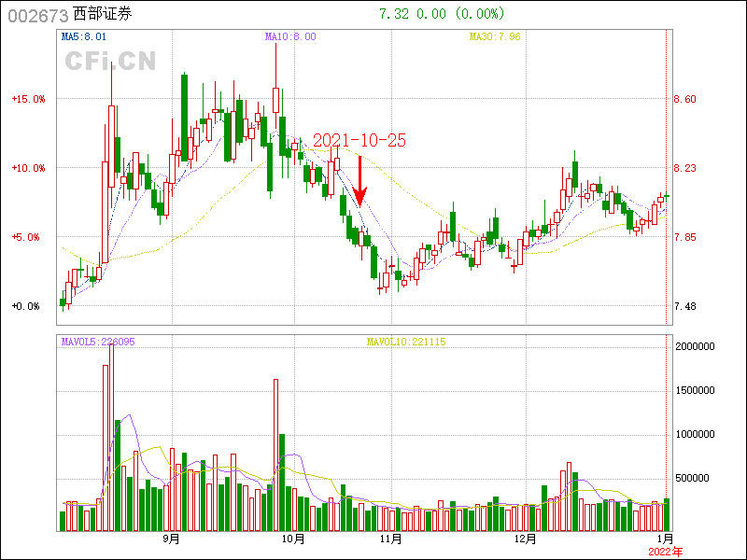747x560 pixels.
Task: Click the 2000000 volume axis label
Action: 695,346
